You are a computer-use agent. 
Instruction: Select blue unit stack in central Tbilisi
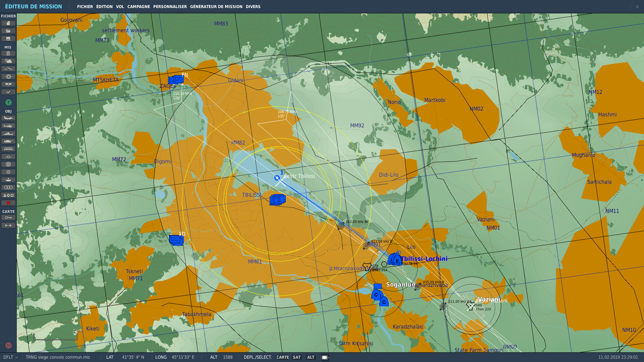tap(278, 200)
